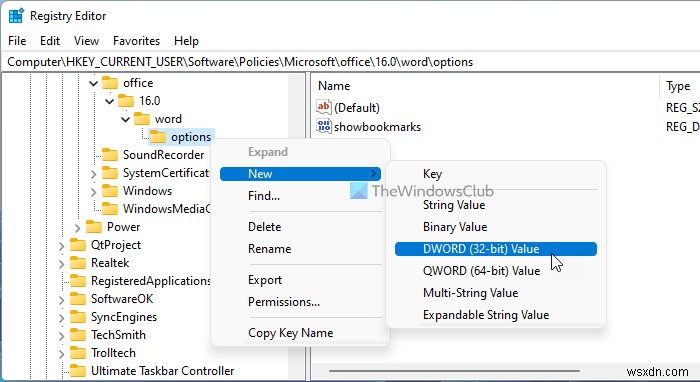Select the QtProject folder icon
The width and height of the screenshot is (700, 382).
tap(78, 245)
